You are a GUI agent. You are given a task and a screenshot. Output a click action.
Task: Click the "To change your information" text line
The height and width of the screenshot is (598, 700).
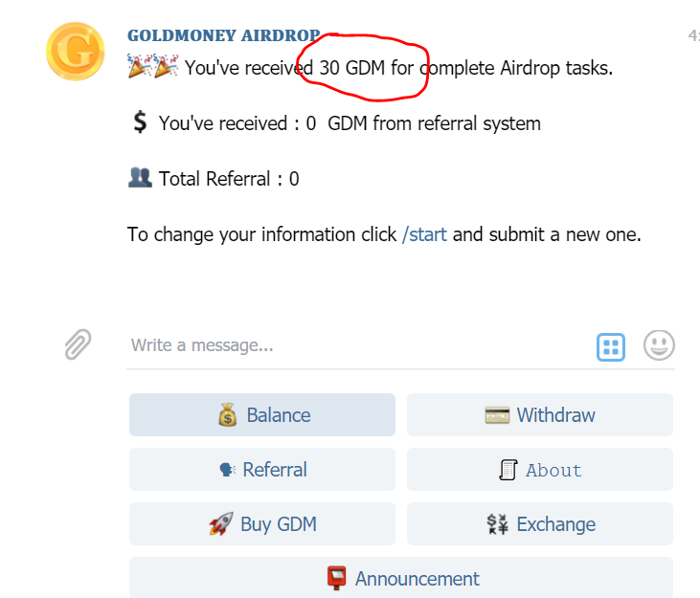click(261, 234)
